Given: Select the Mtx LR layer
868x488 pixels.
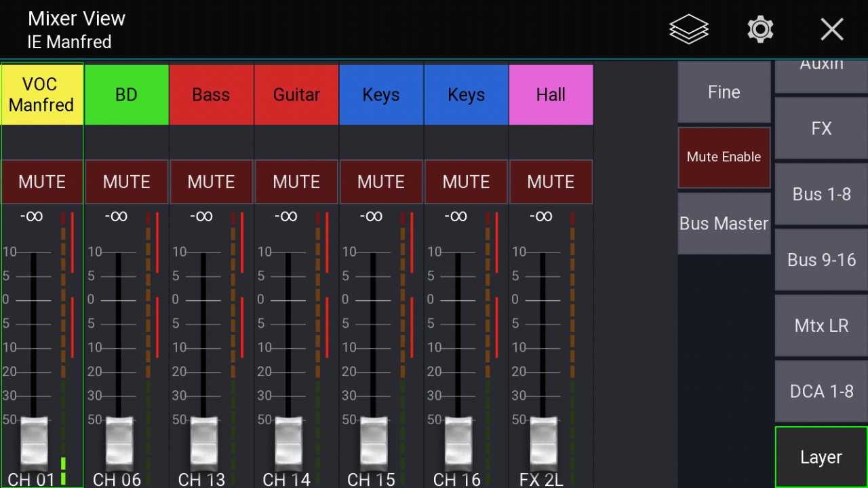Looking at the screenshot, I should [821, 326].
